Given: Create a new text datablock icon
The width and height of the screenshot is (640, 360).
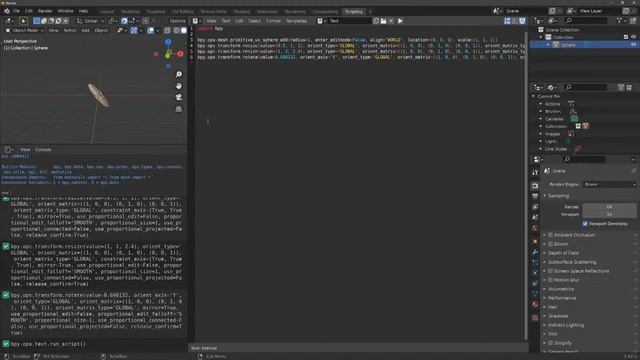Looking at the screenshot, I should [x=376, y=21].
